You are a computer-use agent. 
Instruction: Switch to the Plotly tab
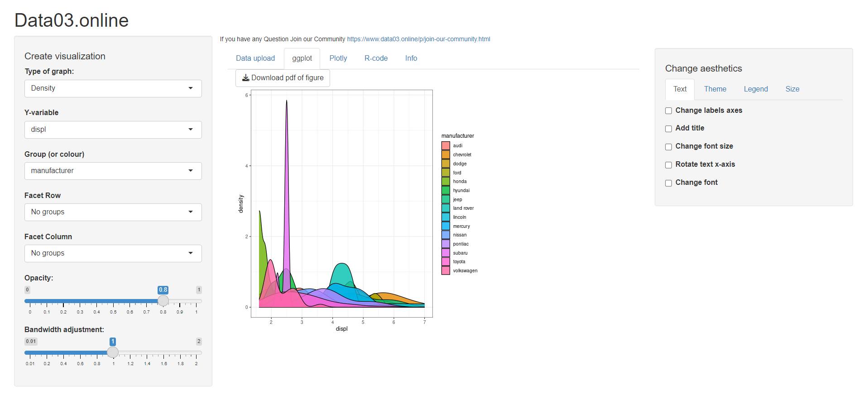point(338,58)
